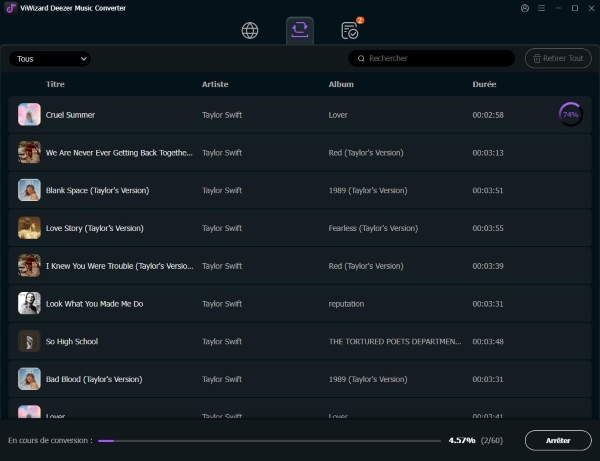
Task: Open the web browser globe tab
Action: [250, 31]
